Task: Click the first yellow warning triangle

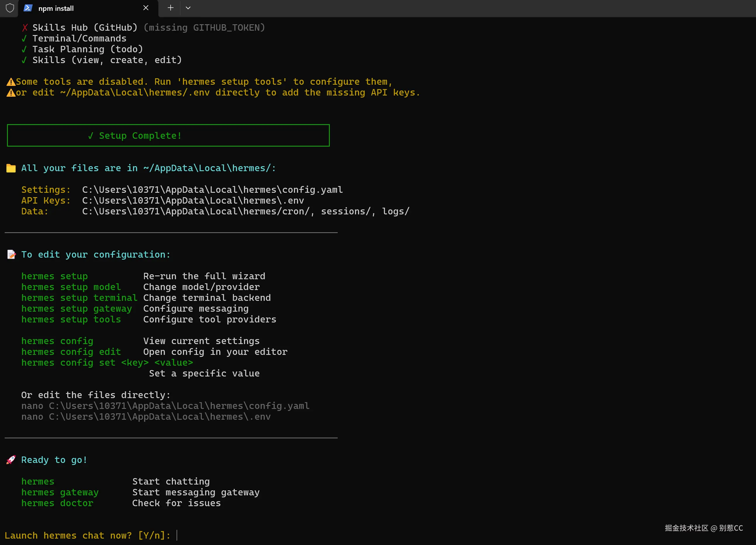Action: [11, 82]
